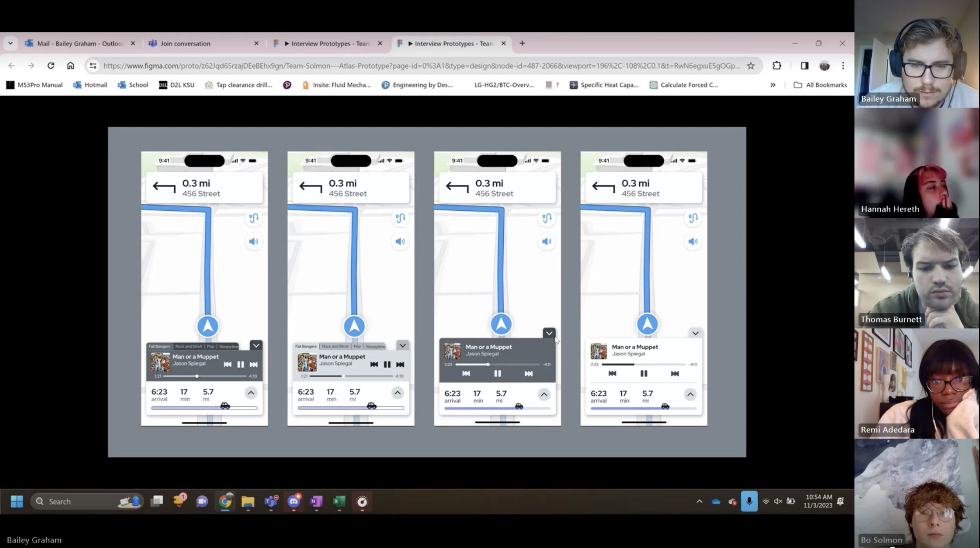Expand trip details chevron on first phone
Viewport: 980px width, 548px height.
point(251,393)
